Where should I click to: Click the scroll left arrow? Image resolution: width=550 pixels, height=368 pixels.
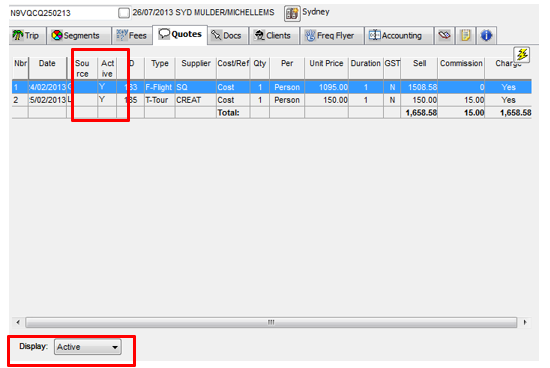18,322
